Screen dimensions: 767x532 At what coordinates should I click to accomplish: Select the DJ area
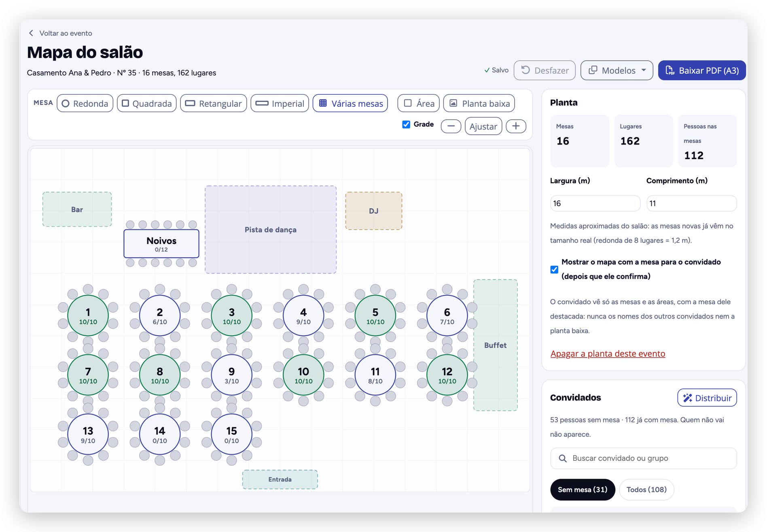point(373,211)
